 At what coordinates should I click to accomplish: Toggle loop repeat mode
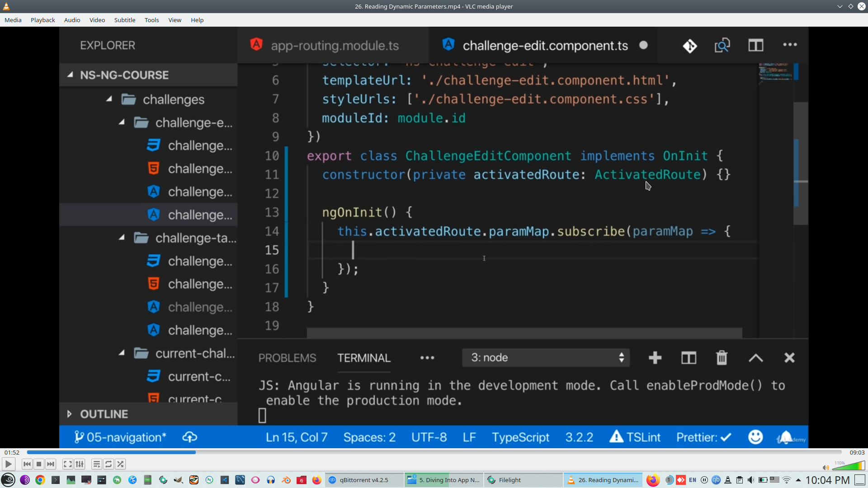click(108, 464)
